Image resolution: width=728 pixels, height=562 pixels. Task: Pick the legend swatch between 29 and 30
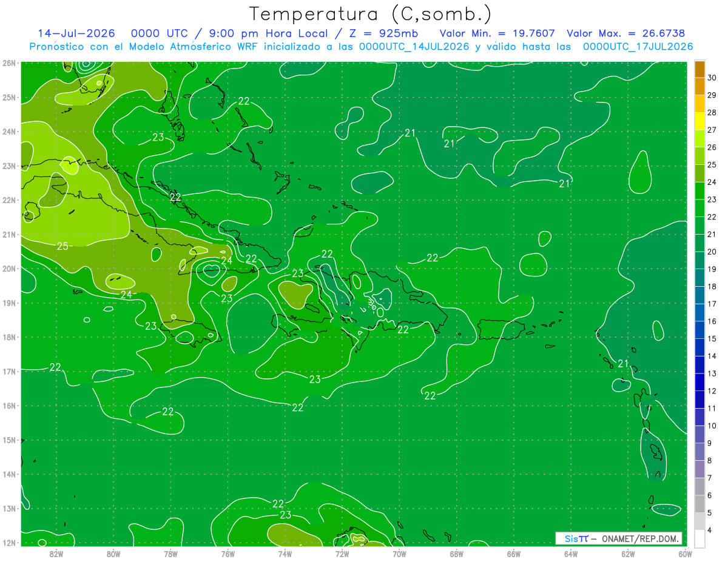click(699, 86)
